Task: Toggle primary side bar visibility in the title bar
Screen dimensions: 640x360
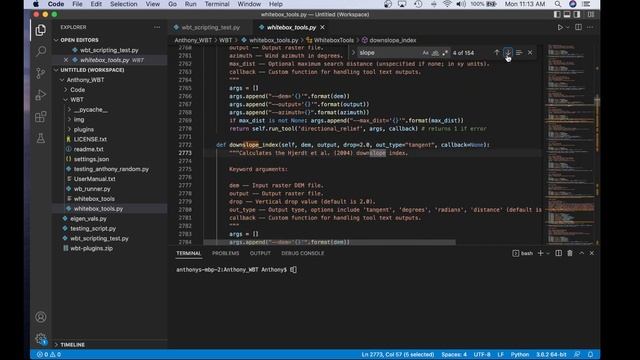Action: click(x=557, y=14)
